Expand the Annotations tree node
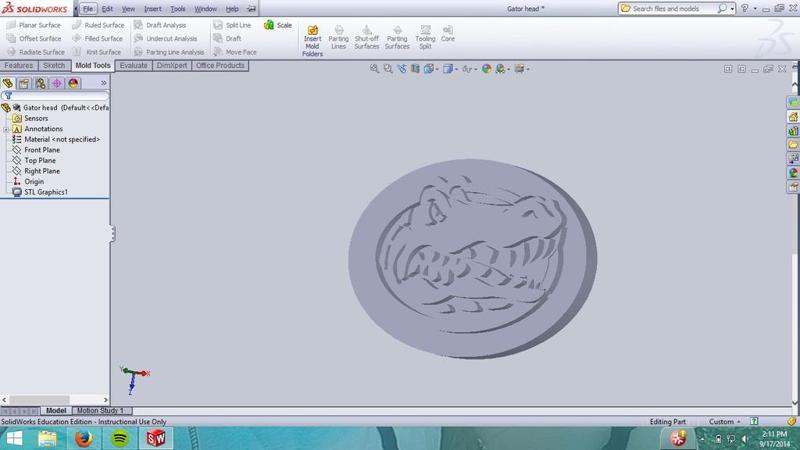The height and width of the screenshot is (450, 800). pos(6,129)
